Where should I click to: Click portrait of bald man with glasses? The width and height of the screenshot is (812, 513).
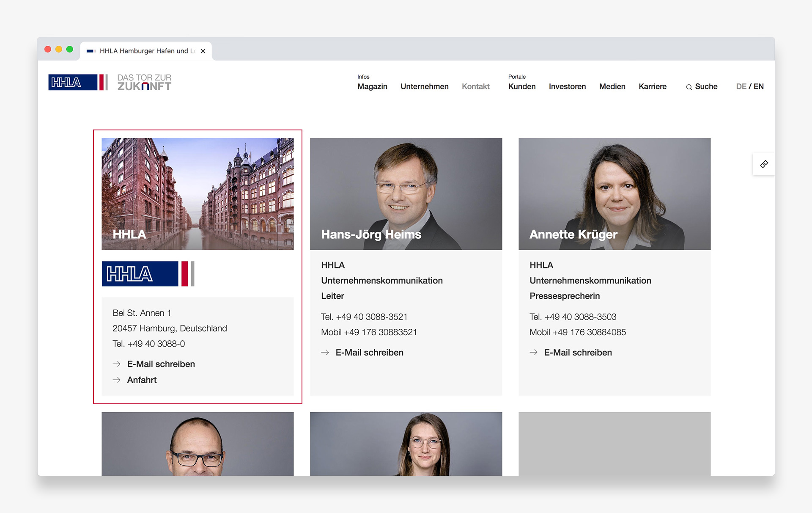point(198,444)
